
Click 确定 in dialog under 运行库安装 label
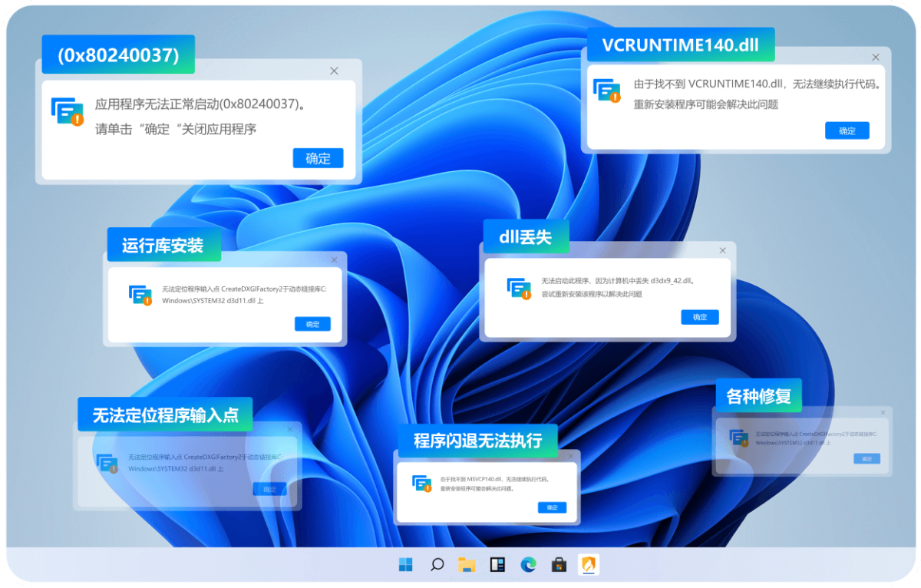(x=312, y=324)
